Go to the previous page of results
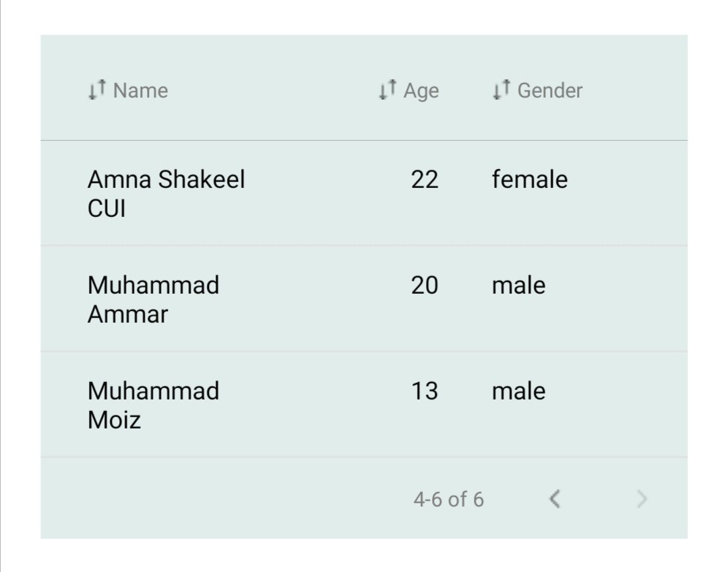Screen dimensions: 728x572 click(x=555, y=499)
